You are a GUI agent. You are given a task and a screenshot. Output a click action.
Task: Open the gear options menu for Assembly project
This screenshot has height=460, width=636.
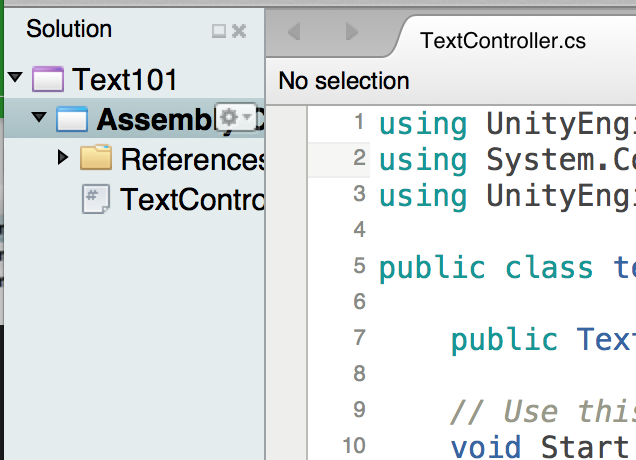coord(232,118)
